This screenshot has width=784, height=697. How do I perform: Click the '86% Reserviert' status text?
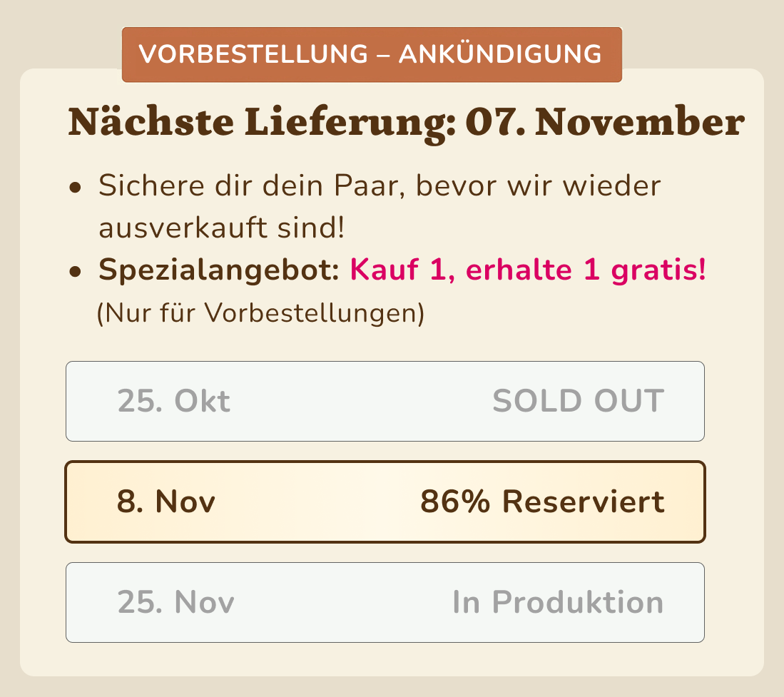coord(542,502)
